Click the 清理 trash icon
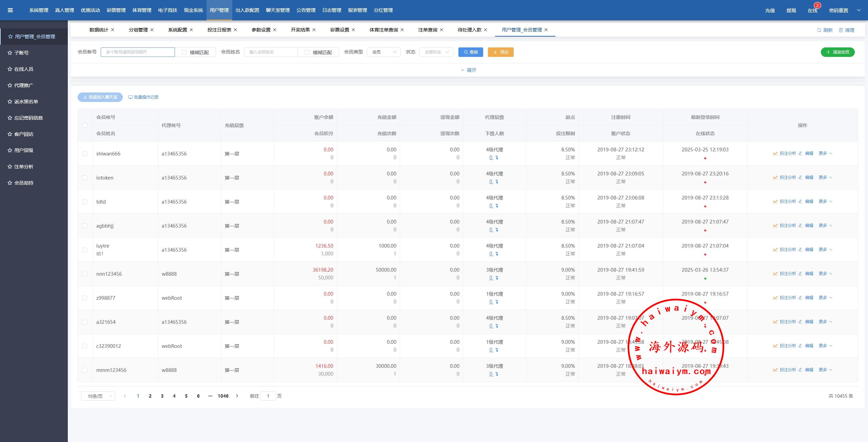The width and height of the screenshot is (868, 442). pos(841,30)
